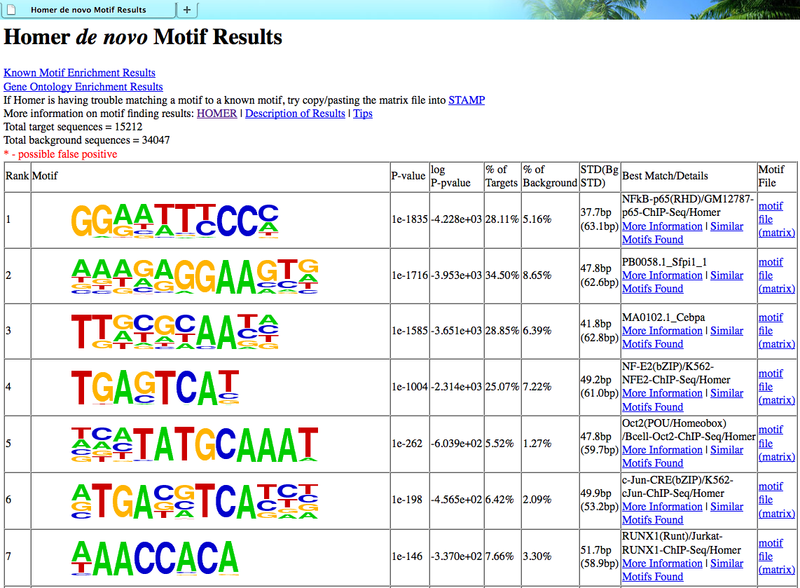Click rank 2 AAAGAGGAAGTG motif logo

[x=195, y=276]
